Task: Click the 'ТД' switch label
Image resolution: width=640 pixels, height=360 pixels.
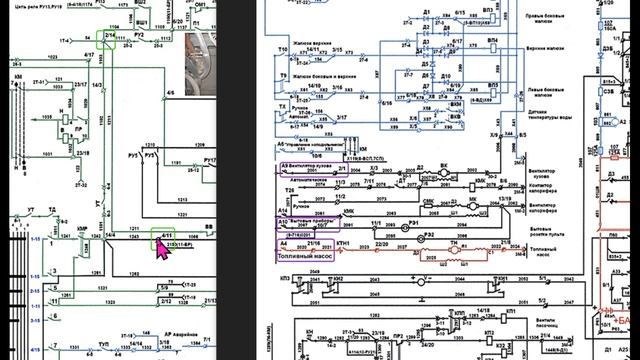Action: (52, 209)
